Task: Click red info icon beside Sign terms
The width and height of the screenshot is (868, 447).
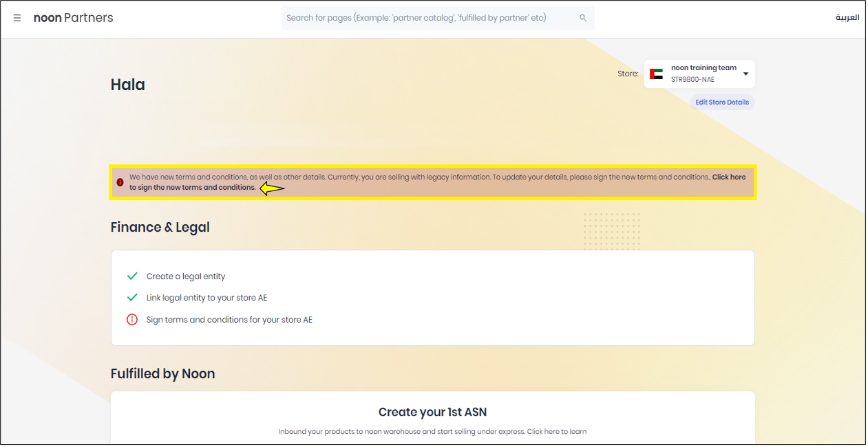Action: (132, 320)
